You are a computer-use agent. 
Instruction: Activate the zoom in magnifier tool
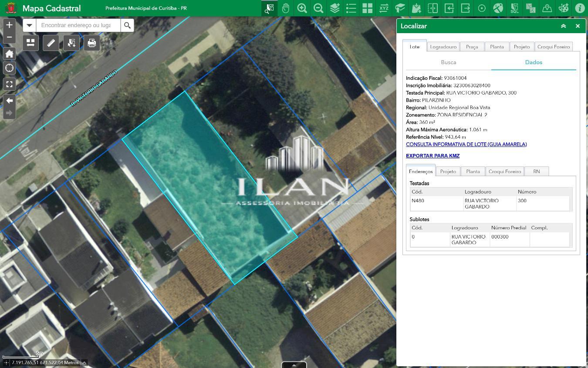click(x=302, y=8)
